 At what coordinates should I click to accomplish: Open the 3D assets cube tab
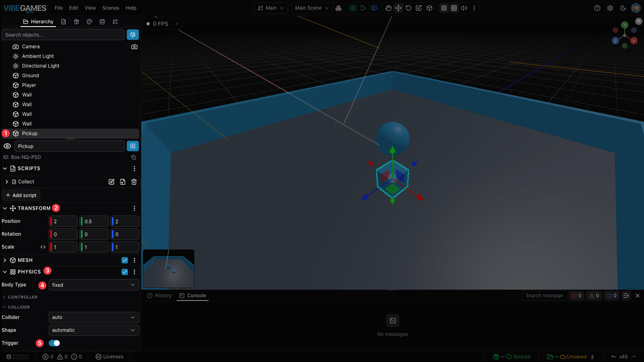(x=76, y=22)
